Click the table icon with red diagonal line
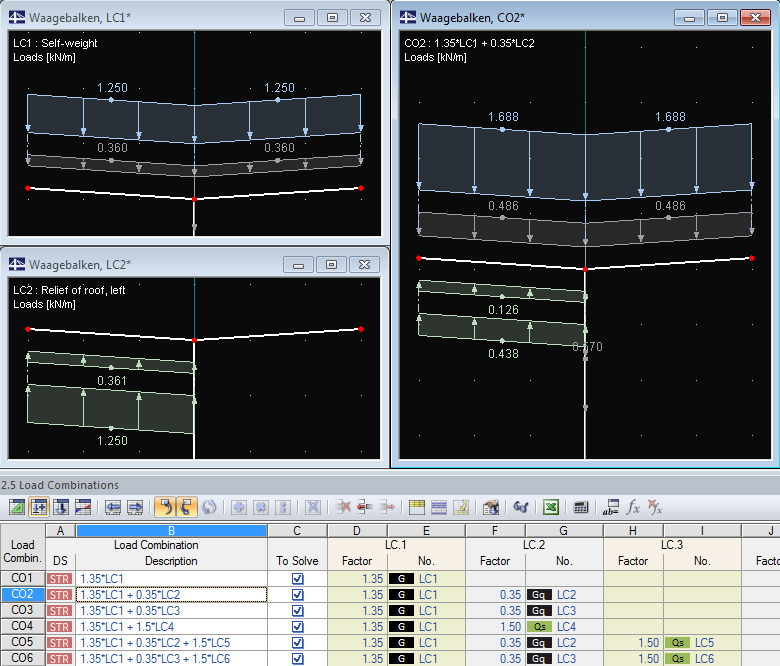This screenshot has width=780, height=666. [83, 507]
